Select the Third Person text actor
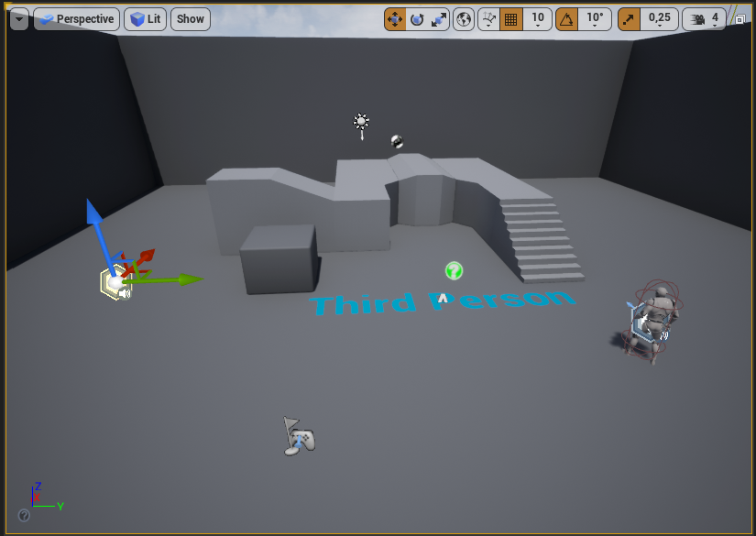756x536 pixels. click(x=441, y=302)
